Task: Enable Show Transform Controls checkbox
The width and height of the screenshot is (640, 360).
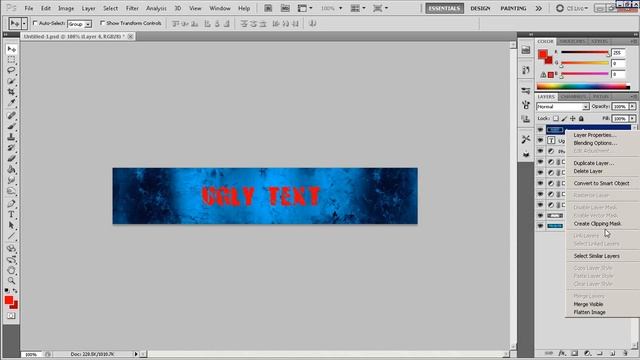Action: (x=102, y=23)
